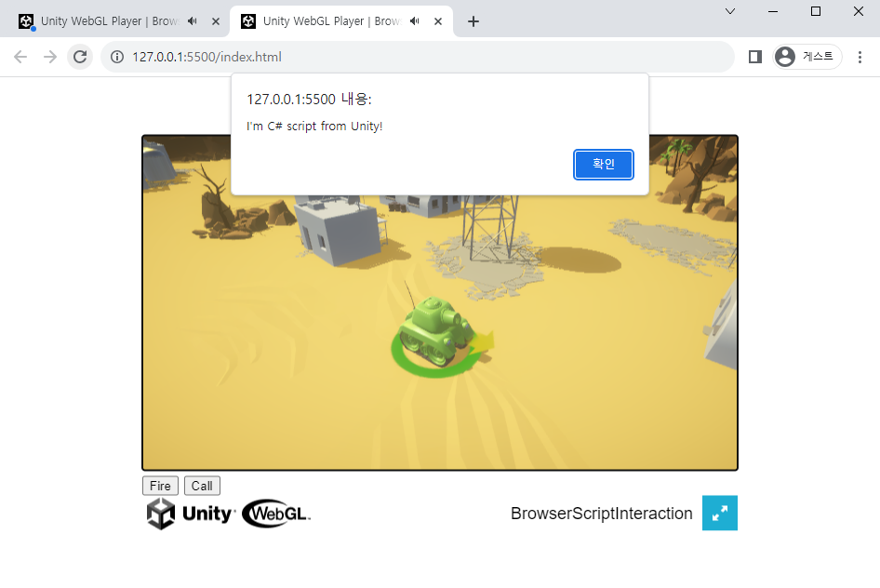
Task: Click the 확인 button in the alert
Action: 604,165
